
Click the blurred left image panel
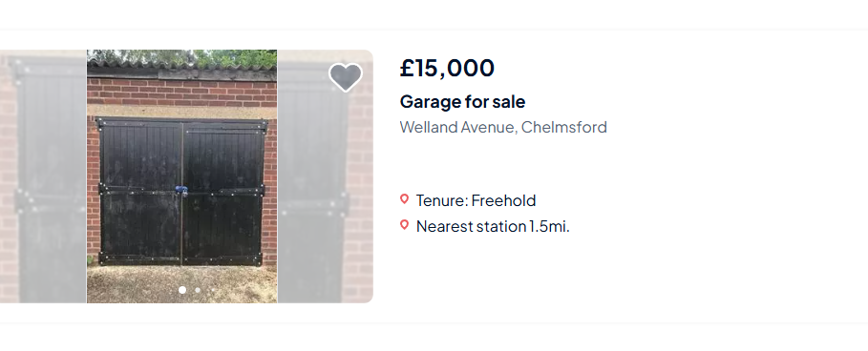[x=43, y=176]
